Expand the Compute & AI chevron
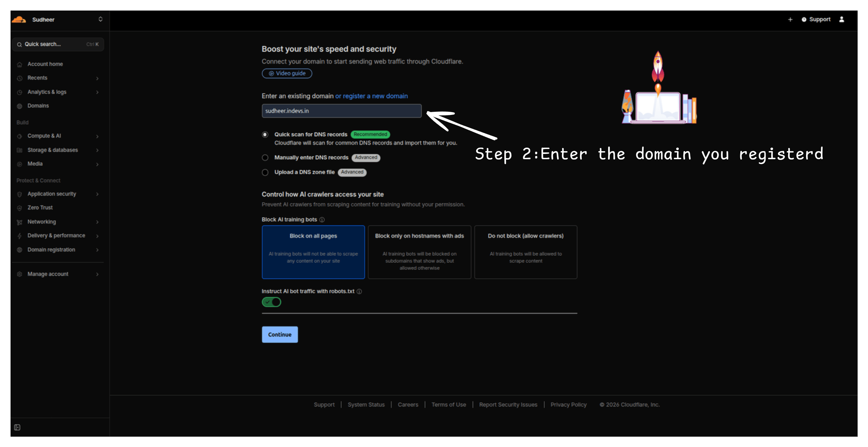 tap(97, 136)
